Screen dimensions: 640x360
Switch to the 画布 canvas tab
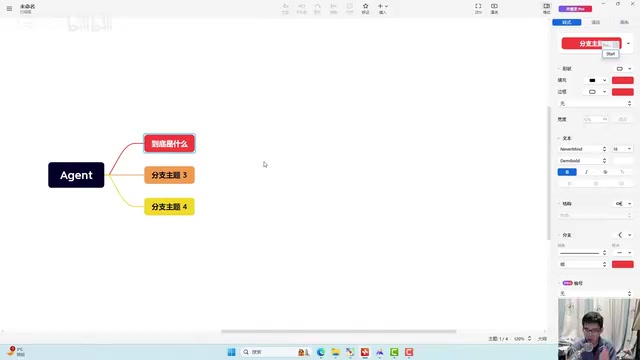[624, 22]
